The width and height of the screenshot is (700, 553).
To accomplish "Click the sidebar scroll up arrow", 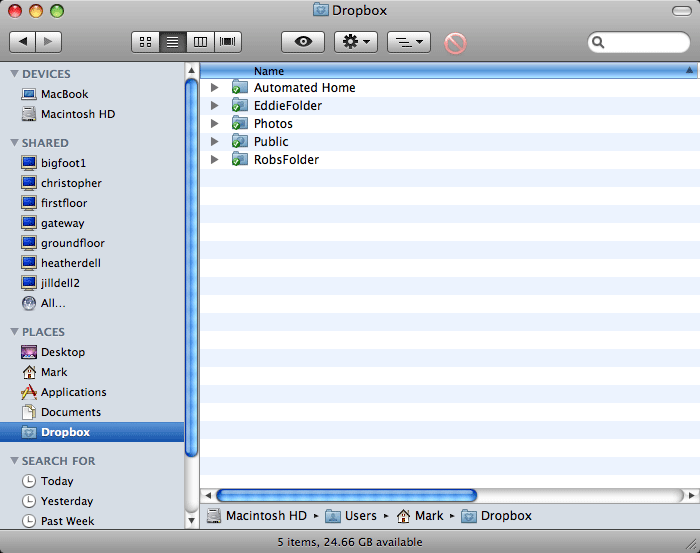I will point(192,70).
